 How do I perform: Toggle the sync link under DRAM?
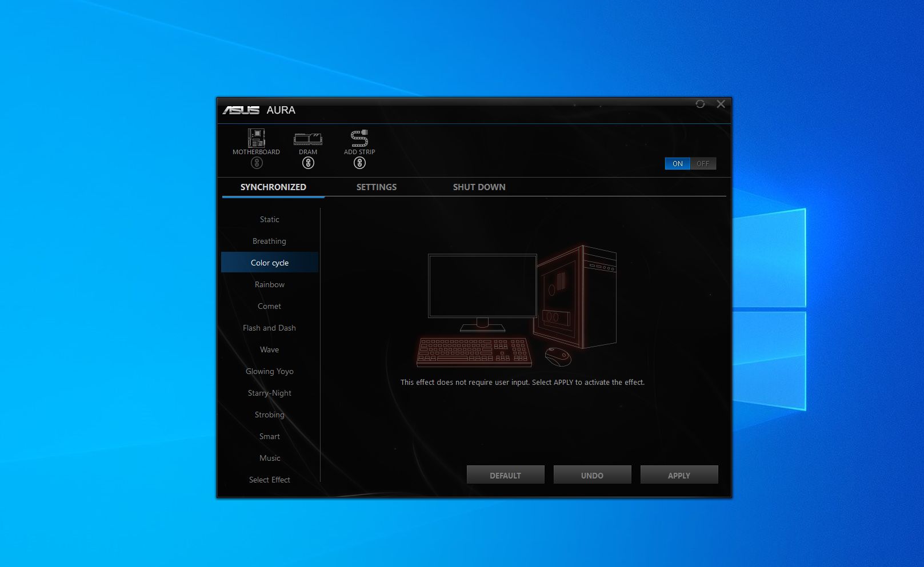(x=308, y=163)
